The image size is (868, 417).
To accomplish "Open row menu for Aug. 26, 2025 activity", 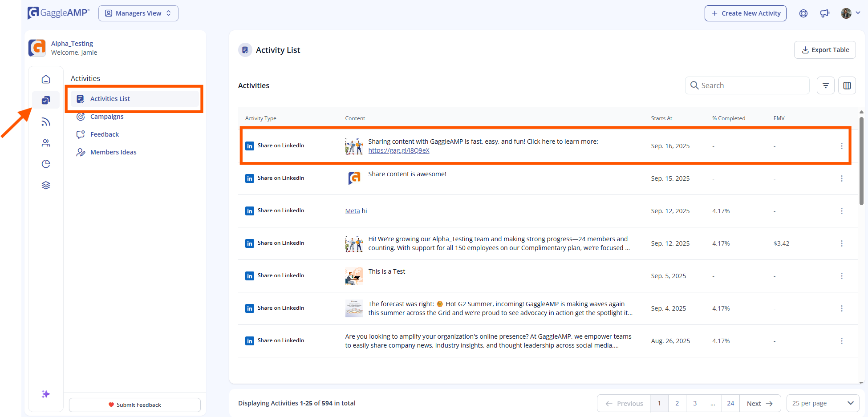I will click(841, 341).
